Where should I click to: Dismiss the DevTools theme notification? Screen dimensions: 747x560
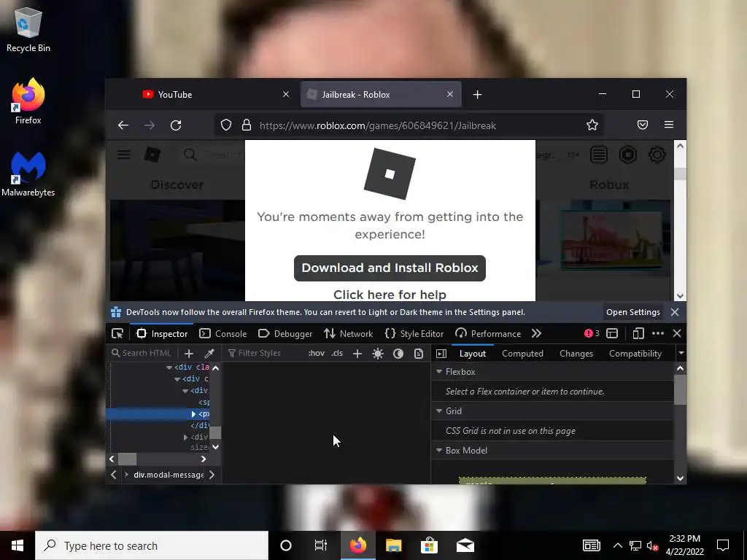(675, 312)
